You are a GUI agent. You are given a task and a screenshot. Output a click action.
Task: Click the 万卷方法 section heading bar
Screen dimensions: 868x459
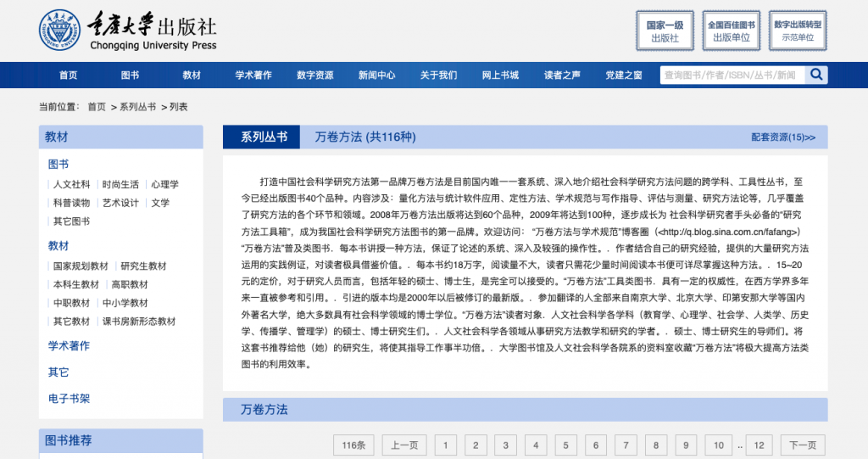[x=526, y=410]
